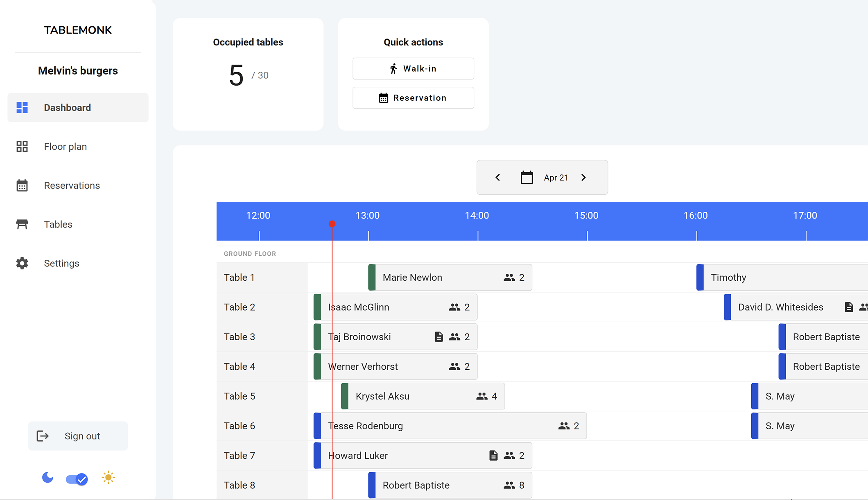Click the walk-in person icon
The height and width of the screenshot is (500, 868).
393,68
